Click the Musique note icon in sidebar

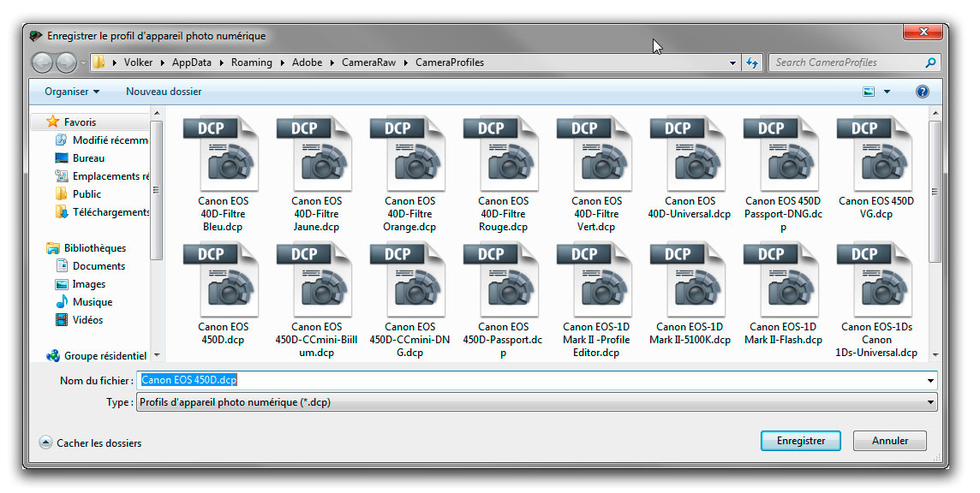tap(62, 302)
